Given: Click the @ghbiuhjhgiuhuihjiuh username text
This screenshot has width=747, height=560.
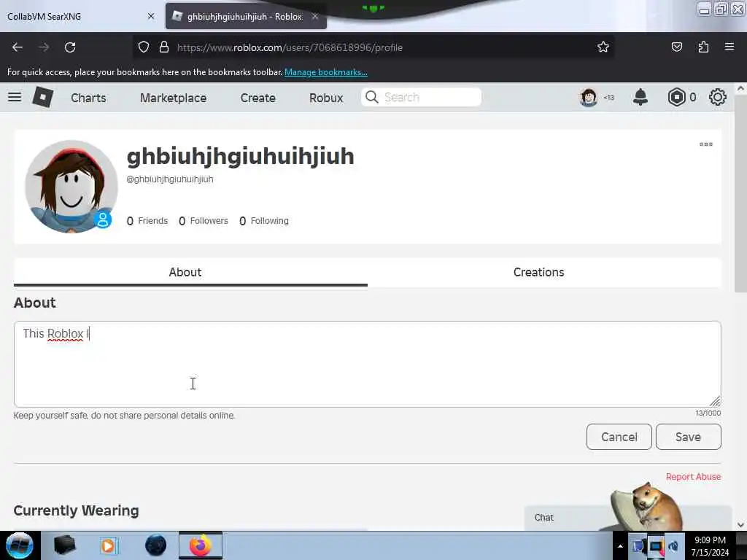Looking at the screenshot, I should (170, 179).
